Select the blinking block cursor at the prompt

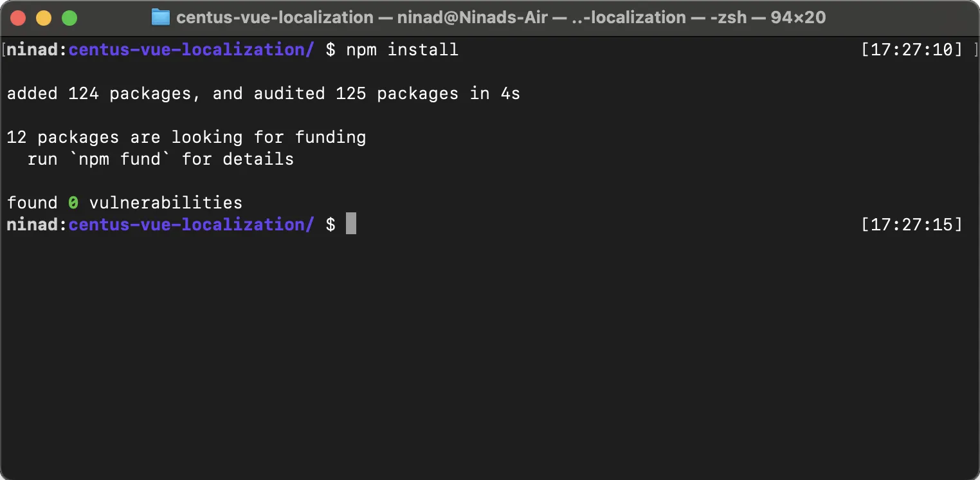pyautogui.click(x=351, y=223)
